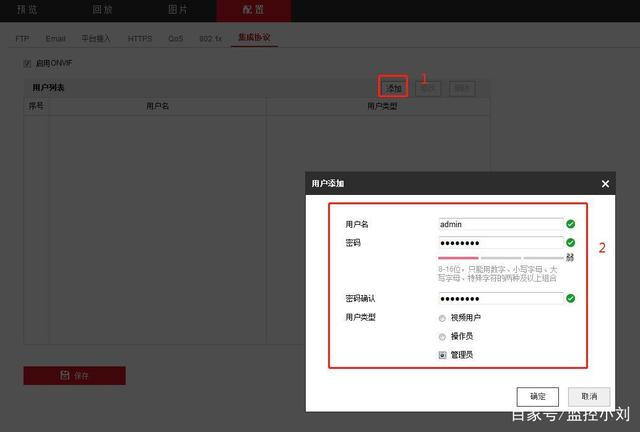Switch to the 集成协议 sub-tab
This screenshot has height=432, width=640.
point(254,38)
